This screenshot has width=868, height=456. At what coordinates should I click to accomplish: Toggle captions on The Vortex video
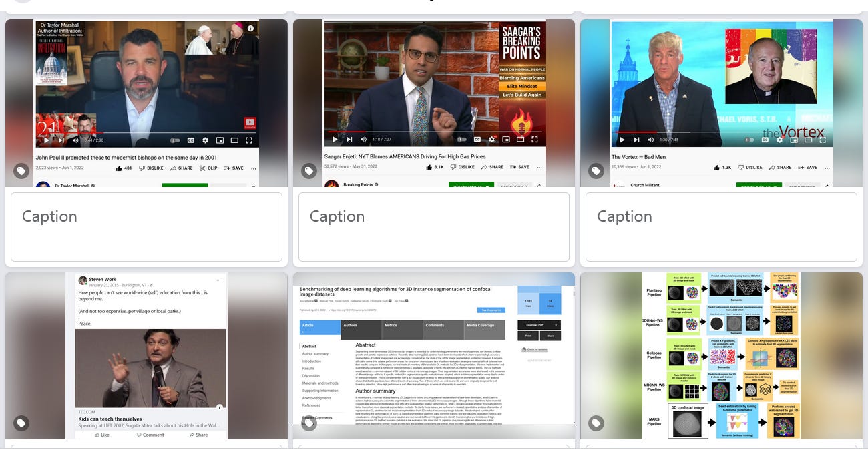pyautogui.click(x=766, y=140)
